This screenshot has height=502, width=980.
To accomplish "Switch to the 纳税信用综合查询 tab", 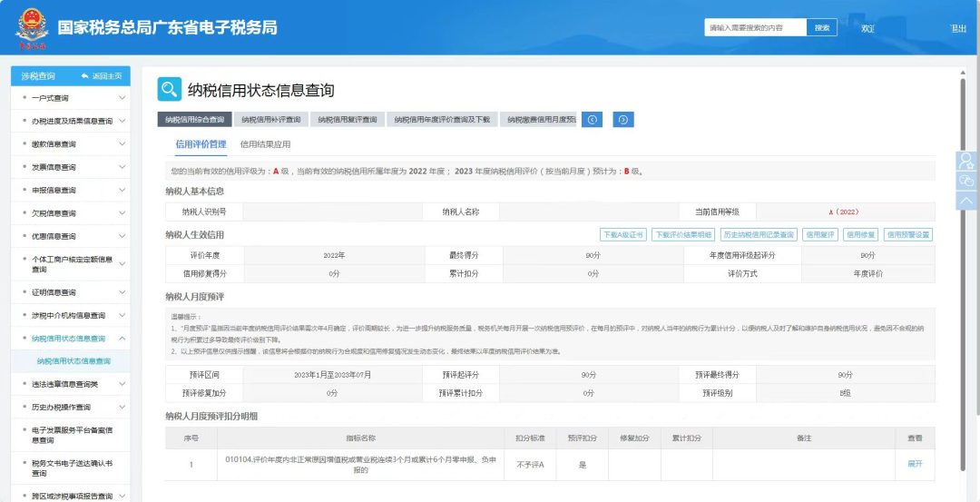I will coord(194,120).
